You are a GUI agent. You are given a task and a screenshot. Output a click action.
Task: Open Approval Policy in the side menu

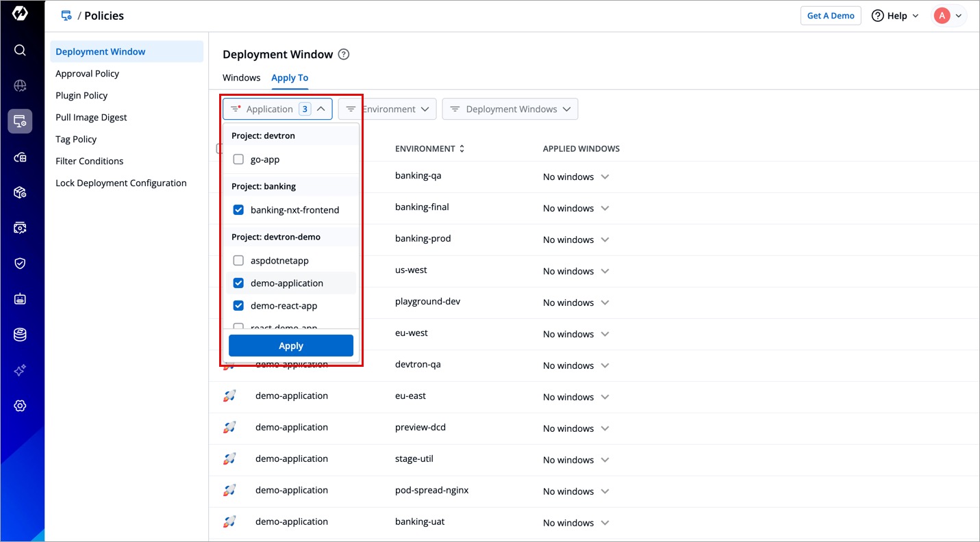[88, 74]
